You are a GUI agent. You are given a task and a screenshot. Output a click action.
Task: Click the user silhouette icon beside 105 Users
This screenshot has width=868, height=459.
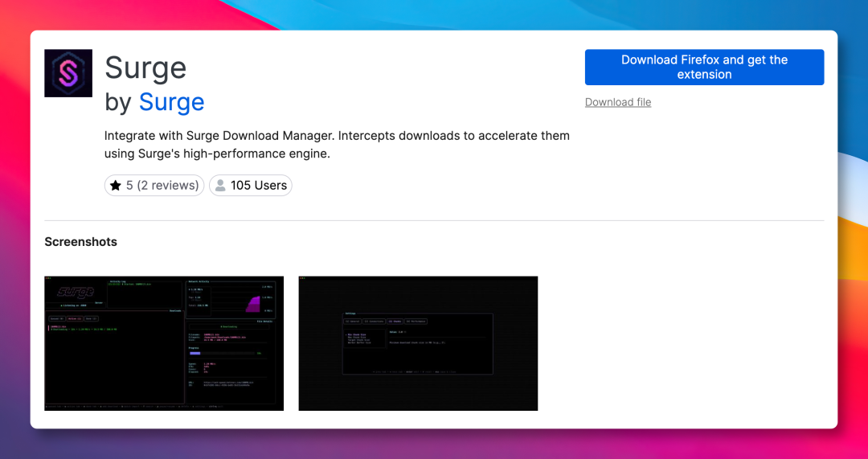(220, 186)
